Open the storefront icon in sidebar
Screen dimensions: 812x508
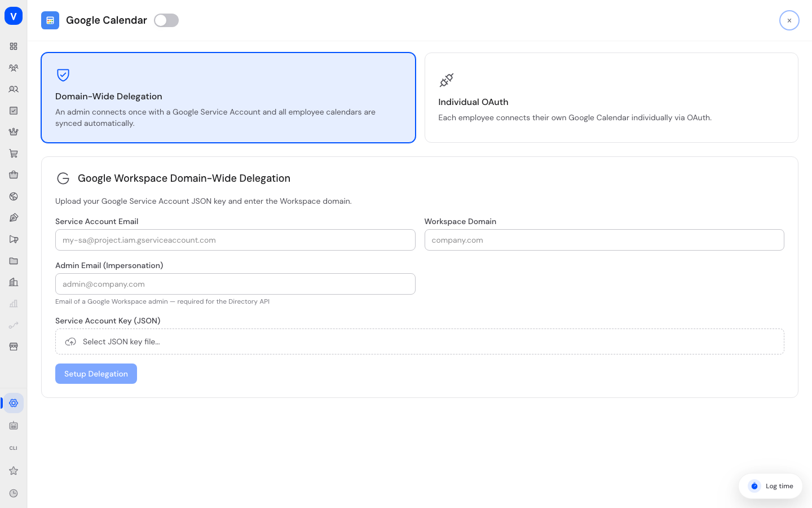pos(14,347)
